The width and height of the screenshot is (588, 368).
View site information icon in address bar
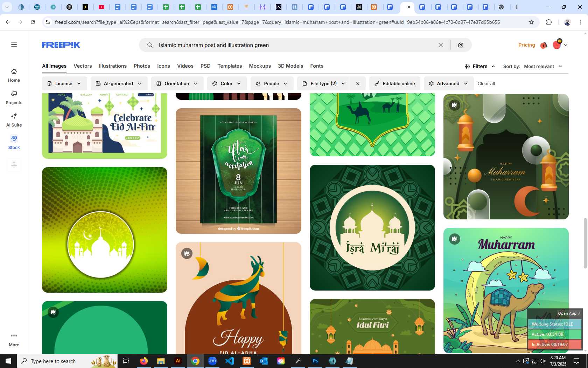coord(48,22)
